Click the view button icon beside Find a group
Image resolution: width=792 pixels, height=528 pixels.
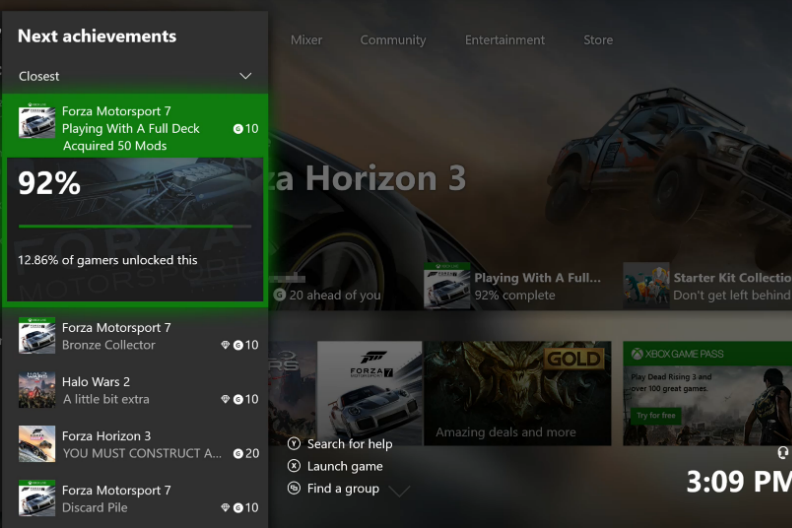click(294, 488)
